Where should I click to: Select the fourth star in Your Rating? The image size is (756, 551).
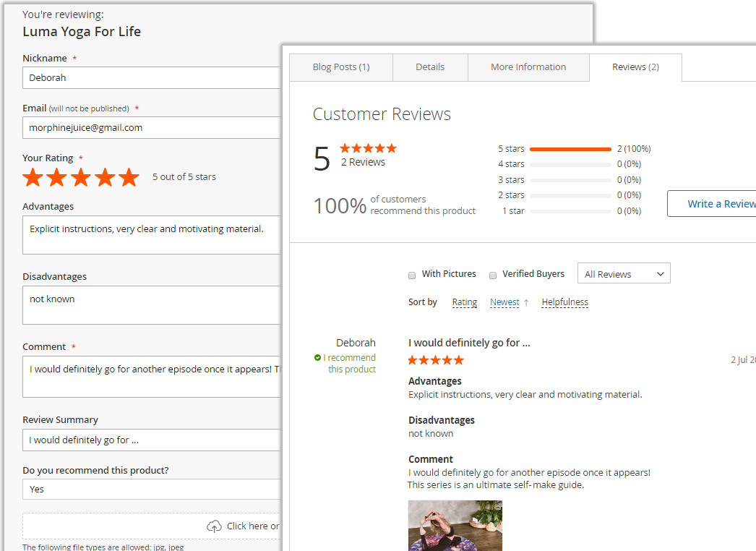tap(105, 177)
